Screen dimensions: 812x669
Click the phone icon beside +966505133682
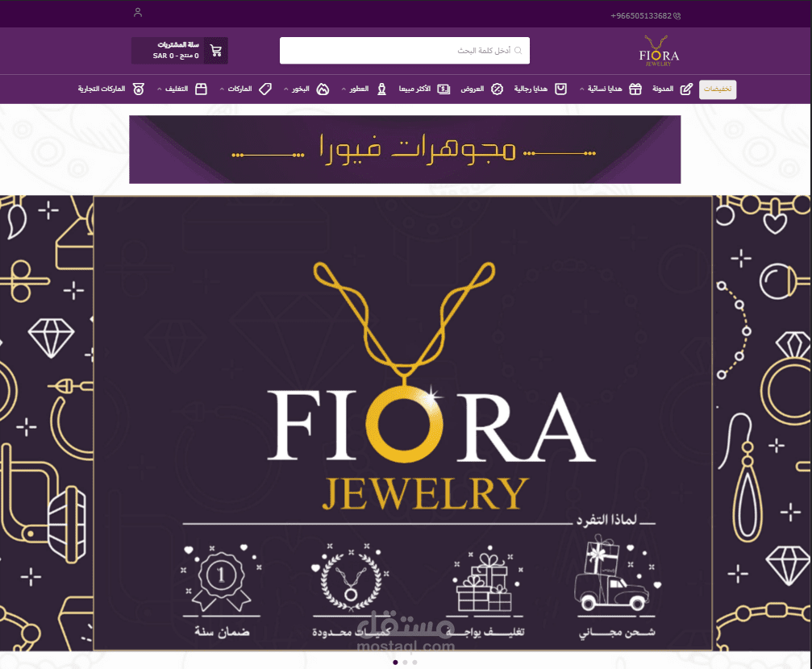677,16
